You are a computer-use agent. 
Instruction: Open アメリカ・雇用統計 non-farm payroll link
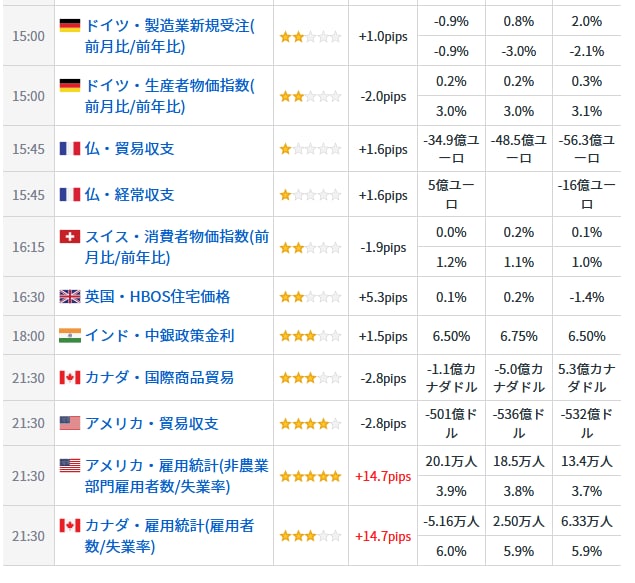point(177,476)
